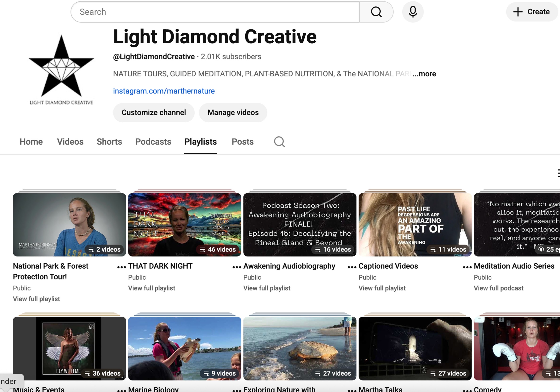The height and width of the screenshot is (392, 560).
Task: Open three-dot menu for Awakening Audiobiography
Action: (x=352, y=267)
